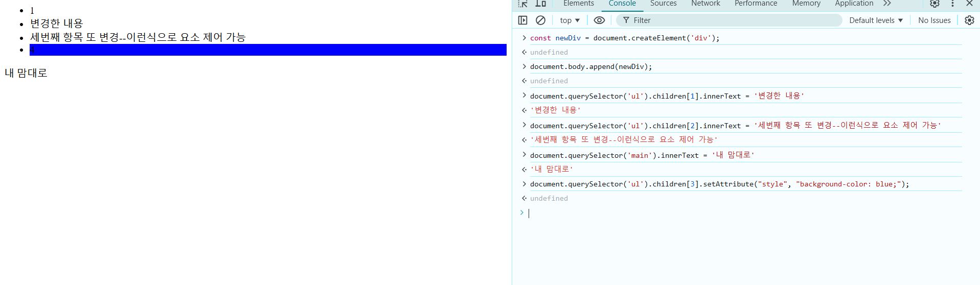Show the console sidebar

pyautogui.click(x=522, y=20)
